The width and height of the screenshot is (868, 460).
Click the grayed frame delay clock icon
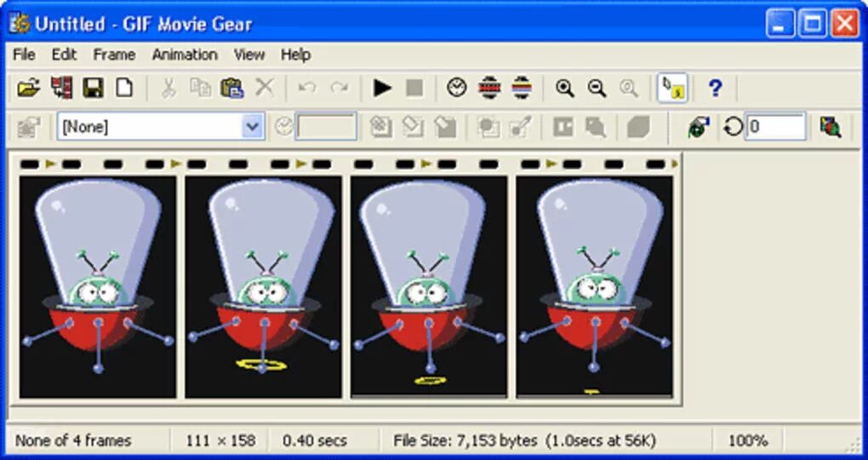[284, 127]
